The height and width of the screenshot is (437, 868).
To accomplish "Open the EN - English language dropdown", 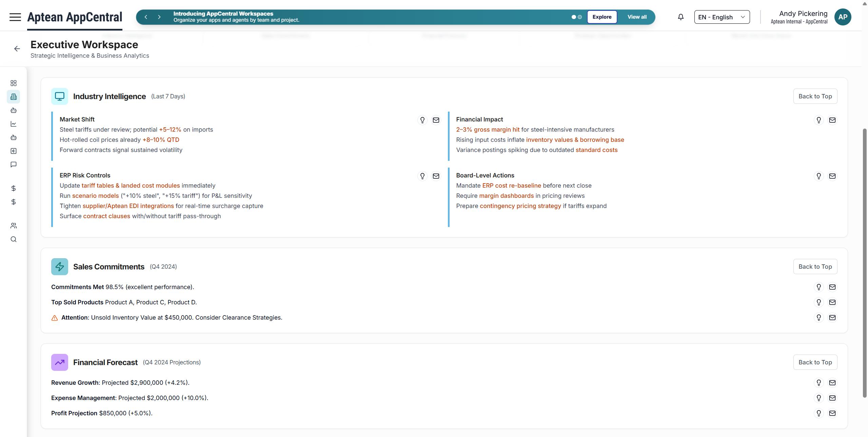I will point(722,17).
